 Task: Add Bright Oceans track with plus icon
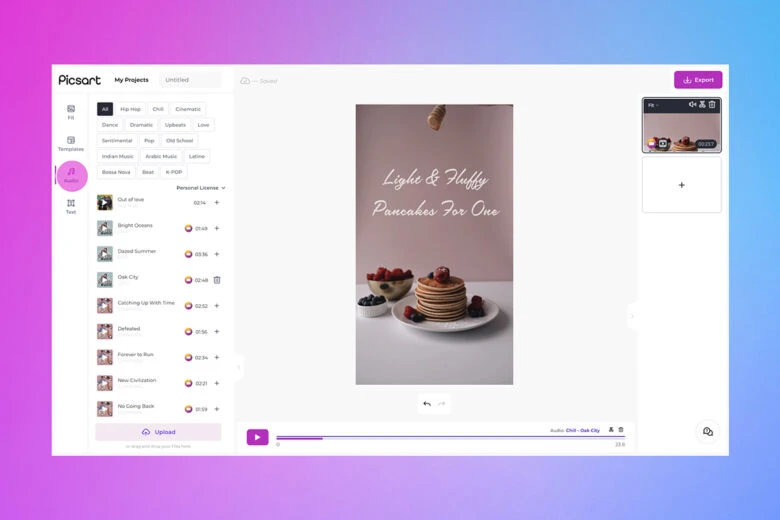tap(217, 228)
